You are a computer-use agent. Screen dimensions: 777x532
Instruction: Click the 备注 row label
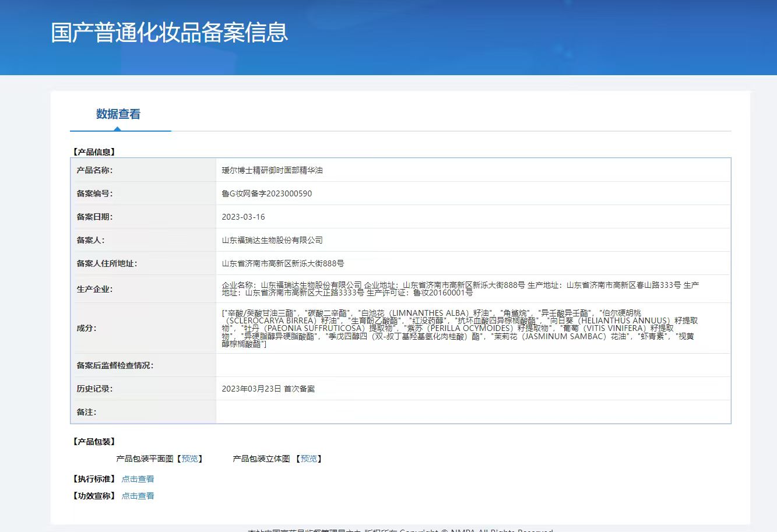pyautogui.click(x=86, y=412)
